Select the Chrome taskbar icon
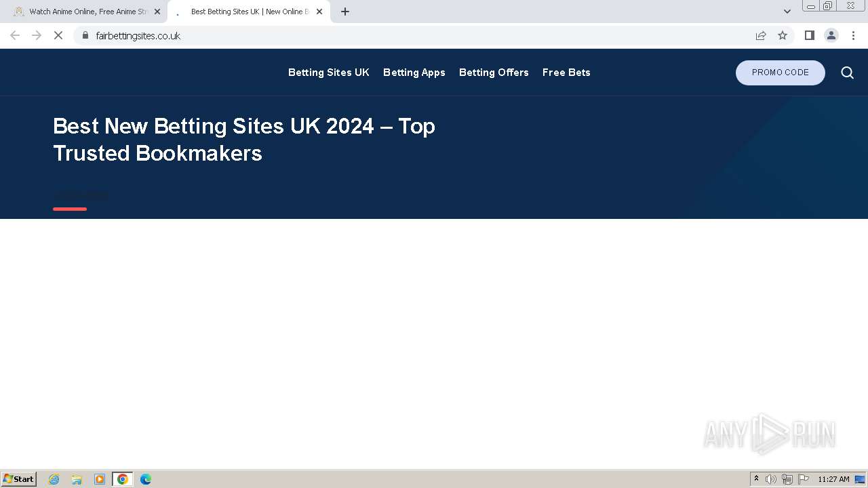The image size is (868, 488). (x=123, y=479)
